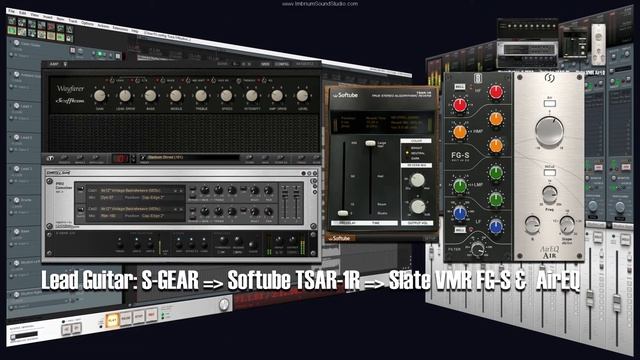Open the tuner icon beside AMP tab
640x360 pixels.
[65, 64]
